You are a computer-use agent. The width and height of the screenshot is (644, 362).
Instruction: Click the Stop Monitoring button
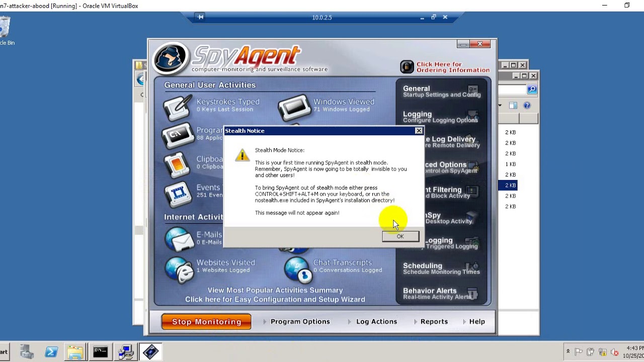(206, 322)
